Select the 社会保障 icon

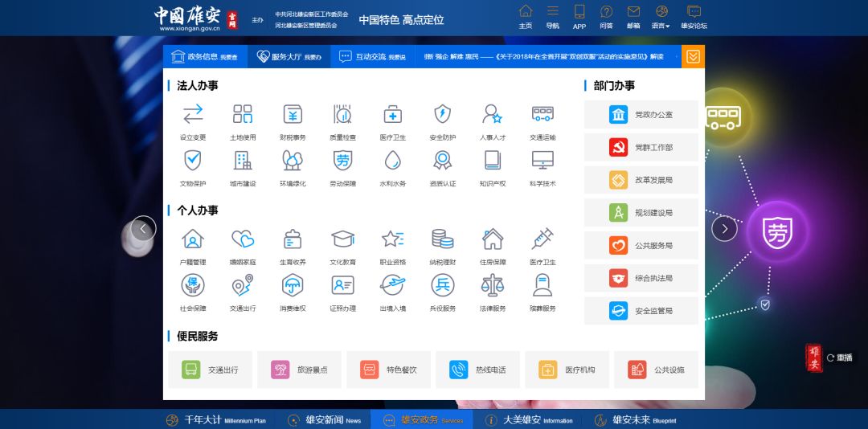[x=193, y=285]
